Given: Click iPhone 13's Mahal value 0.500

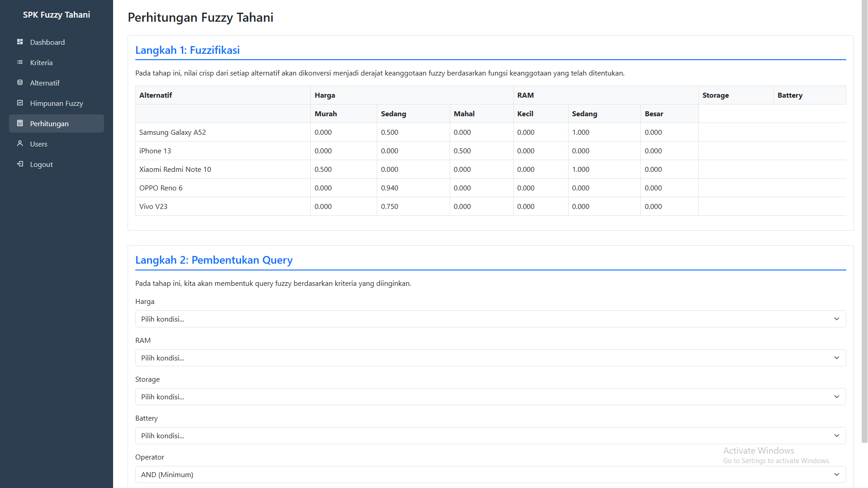Looking at the screenshot, I should 462,151.
